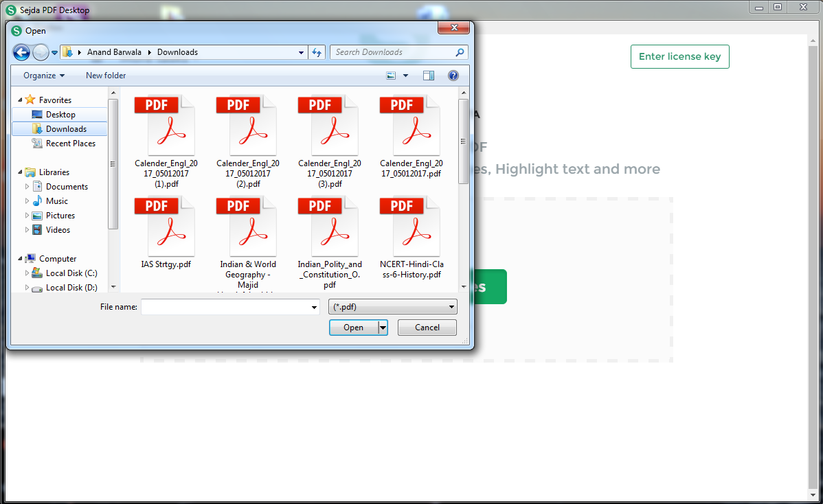Close the Open dialog with the X
The width and height of the screenshot is (823, 504).
tap(454, 27)
